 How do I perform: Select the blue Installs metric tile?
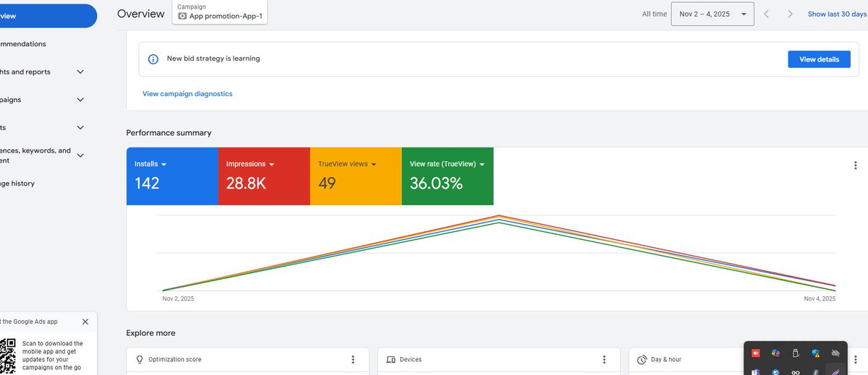(172, 176)
